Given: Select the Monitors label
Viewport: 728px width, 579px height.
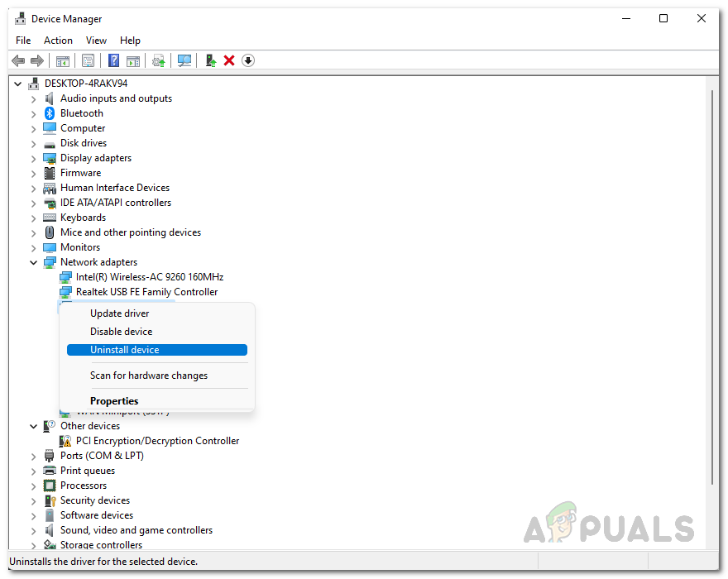Looking at the screenshot, I should click(x=80, y=247).
